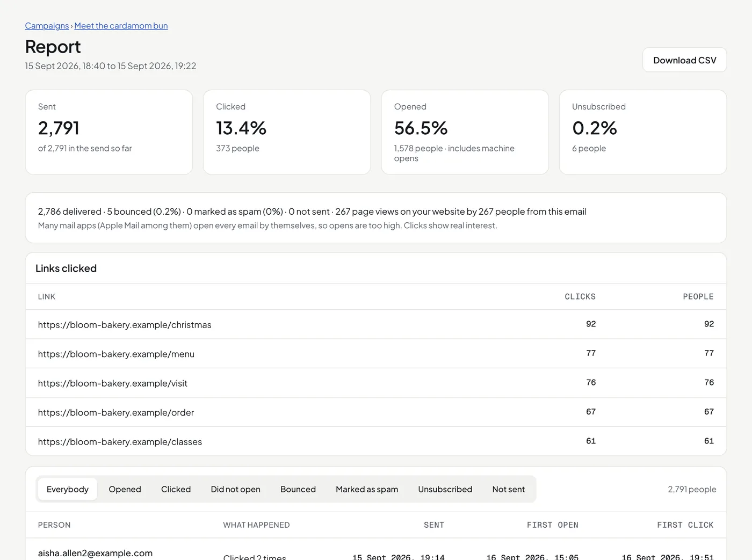Click the PEOPLE column header
Viewport: 752px width, 560px height.
point(698,296)
